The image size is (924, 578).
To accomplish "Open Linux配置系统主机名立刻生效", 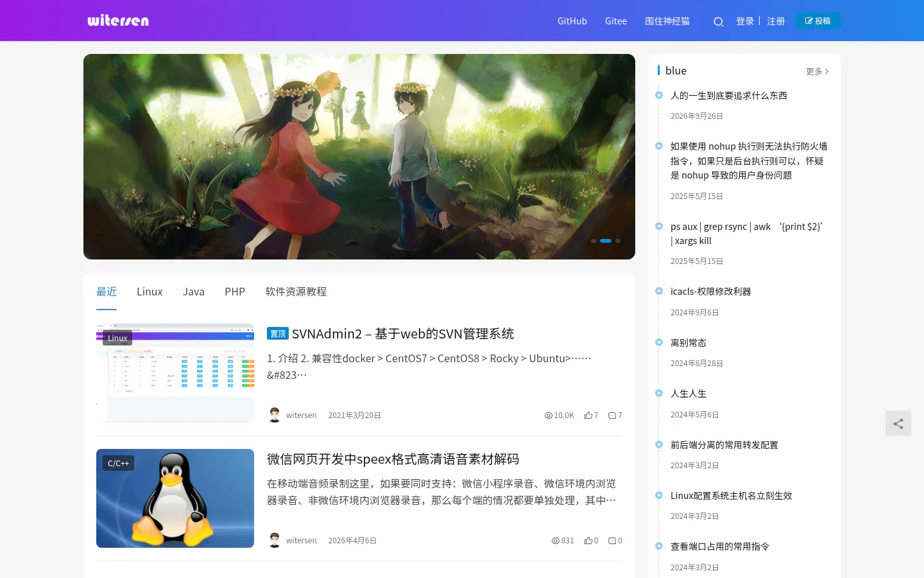I will pos(732,495).
